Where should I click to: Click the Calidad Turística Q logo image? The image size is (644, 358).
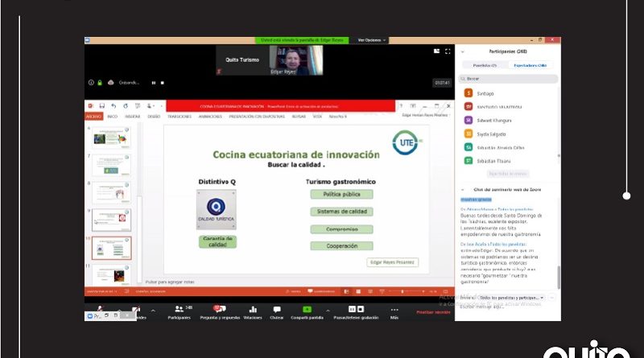coord(217,209)
